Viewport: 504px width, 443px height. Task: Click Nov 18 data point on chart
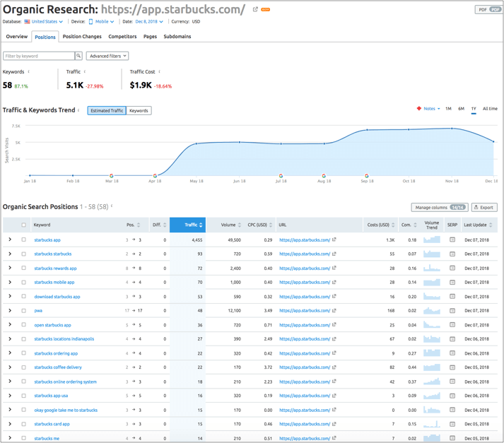tap(452, 129)
